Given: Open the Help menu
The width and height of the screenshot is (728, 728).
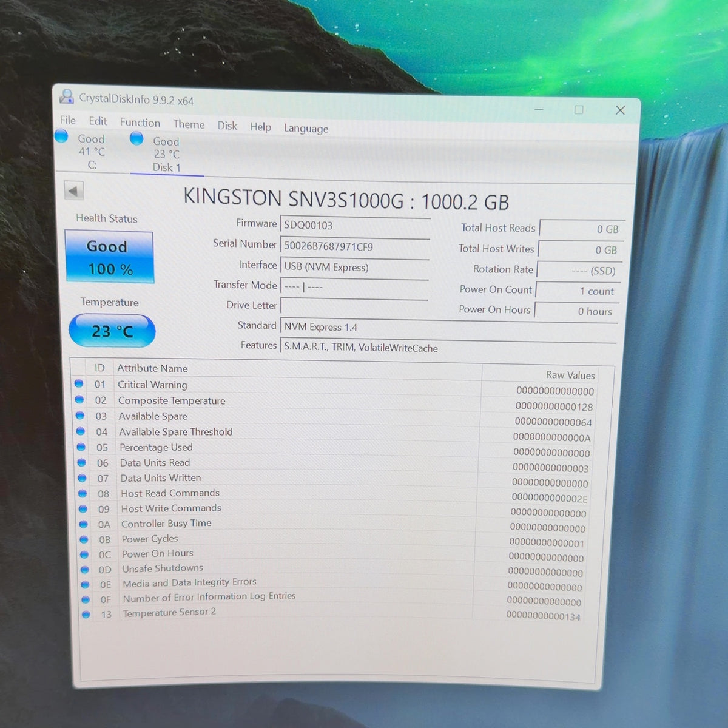Looking at the screenshot, I should (x=261, y=127).
